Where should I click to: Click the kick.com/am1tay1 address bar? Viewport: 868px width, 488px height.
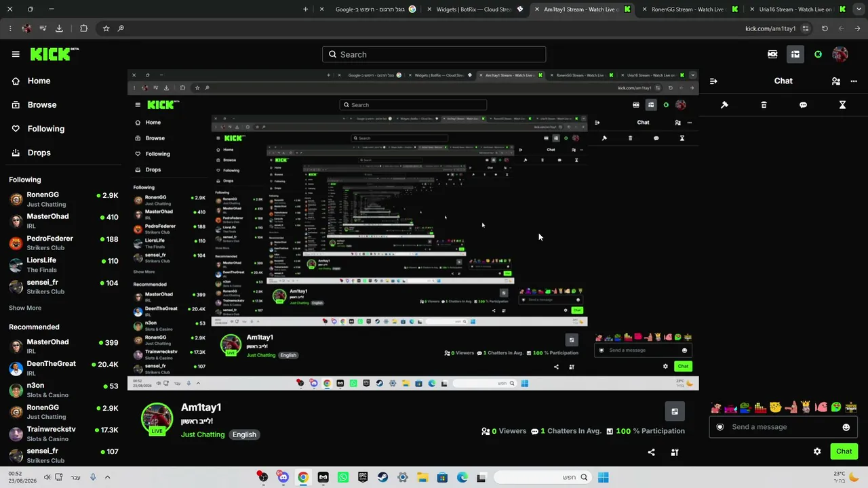pos(770,28)
